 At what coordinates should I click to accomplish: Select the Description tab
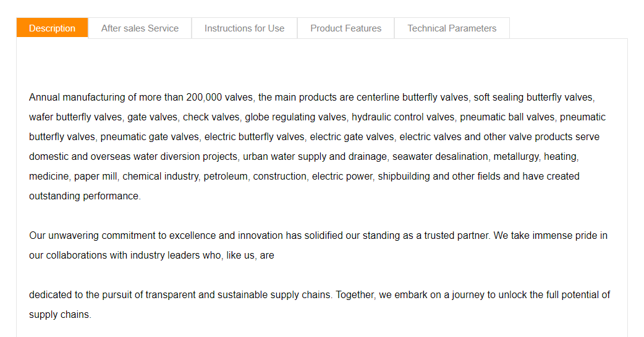pos(52,28)
